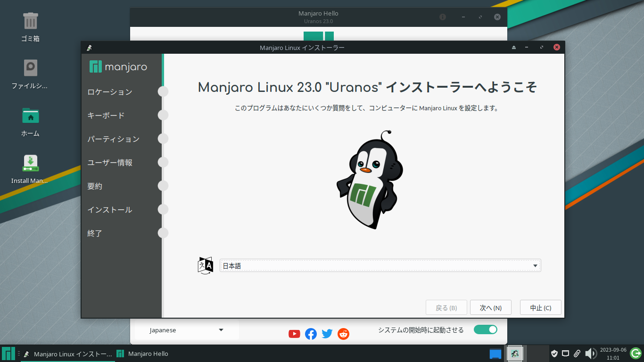Click Manjaro Hello about info icon
Screen dimensions: 644x362
click(x=443, y=17)
